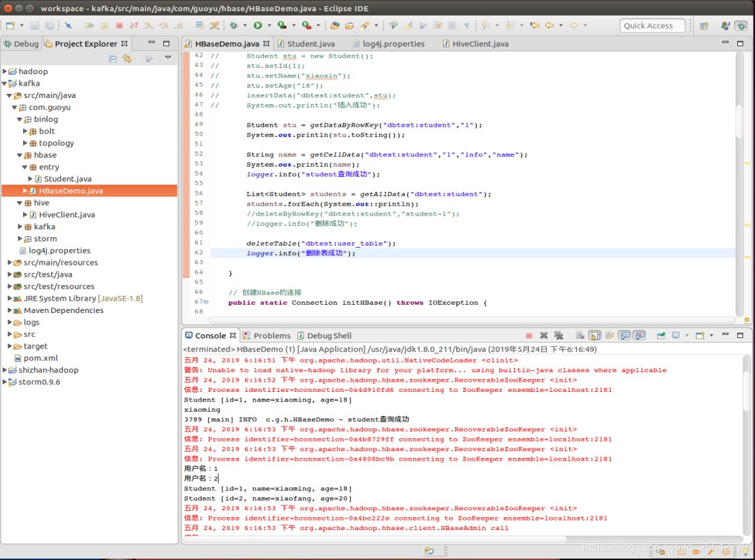Click the Save All icon

(x=49, y=25)
